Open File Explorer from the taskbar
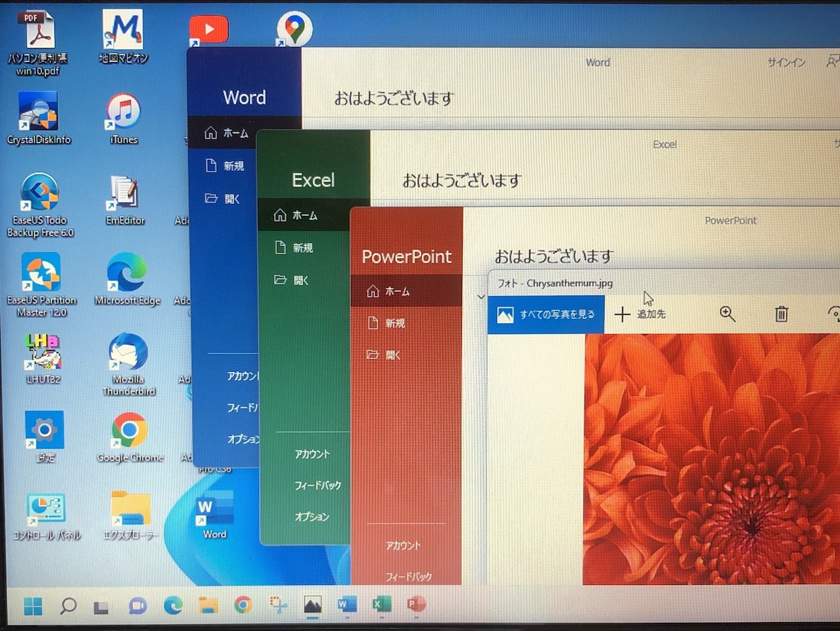Screen dimensions: 840x631 208,606
